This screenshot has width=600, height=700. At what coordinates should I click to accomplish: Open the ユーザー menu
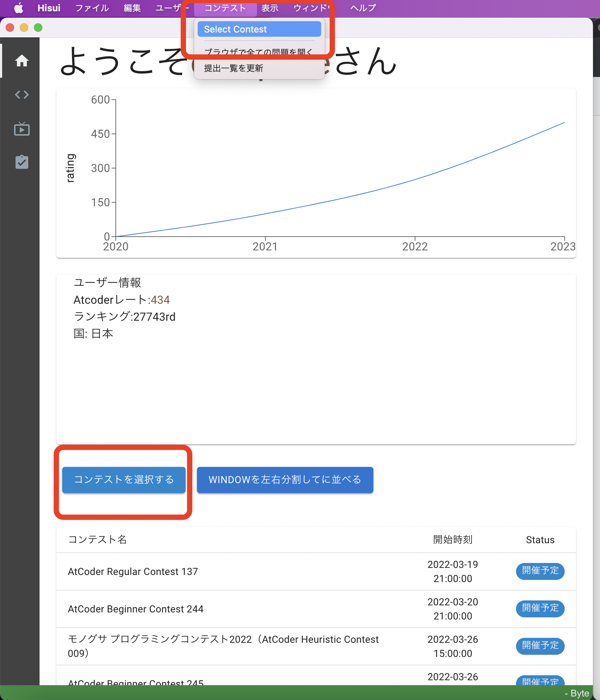(x=173, y=8)
